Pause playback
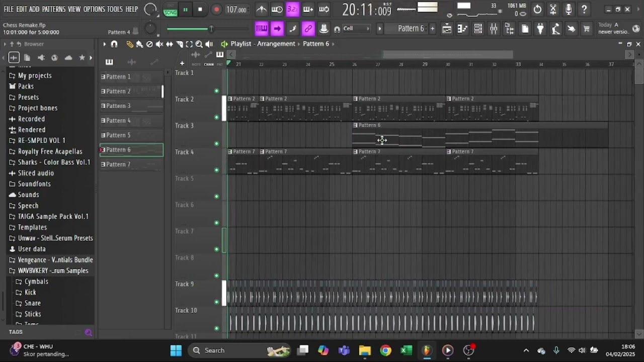Screen dimensions: 644x362 tap(185, 10)
